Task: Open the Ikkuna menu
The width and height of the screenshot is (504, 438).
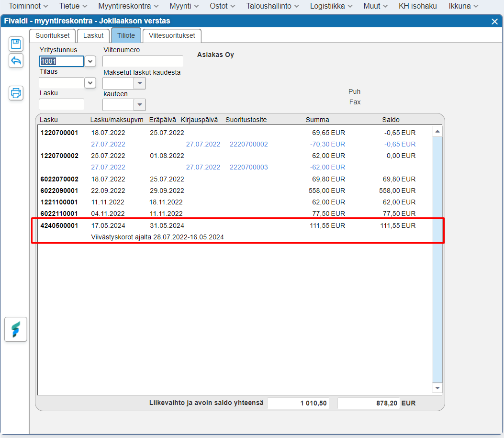Action: click(x=463, y=6)
